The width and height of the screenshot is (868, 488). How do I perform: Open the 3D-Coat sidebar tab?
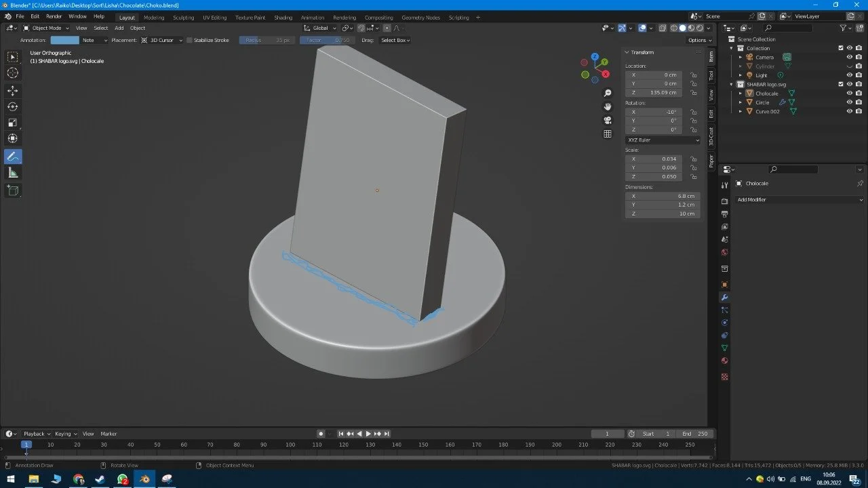pyautogui.click(x=711, y=136)
